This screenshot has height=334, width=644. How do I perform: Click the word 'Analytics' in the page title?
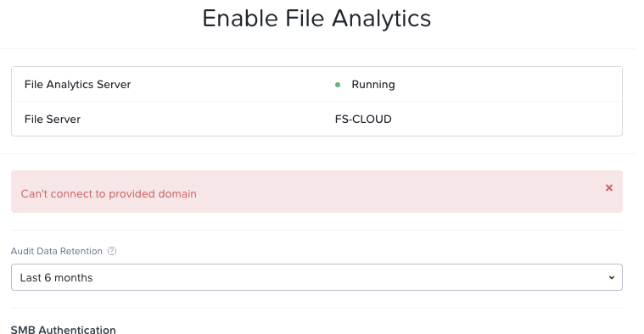tap(382, 19)
